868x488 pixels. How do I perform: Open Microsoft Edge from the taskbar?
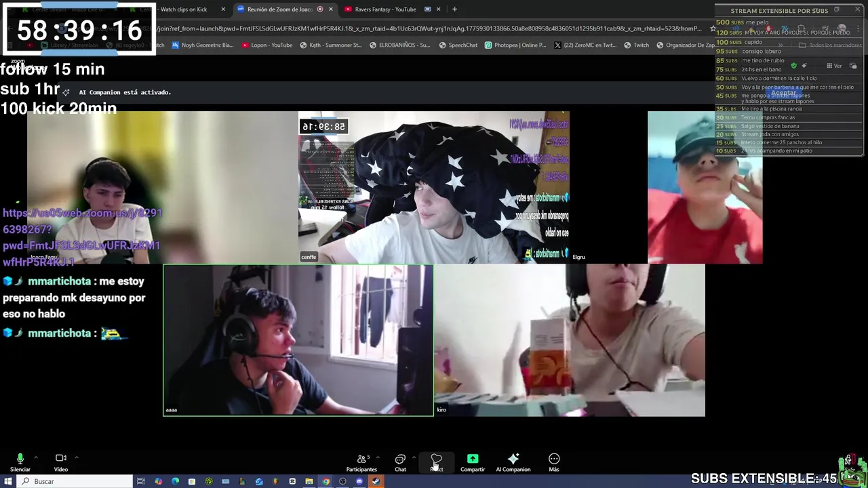(x=175, y=481)
